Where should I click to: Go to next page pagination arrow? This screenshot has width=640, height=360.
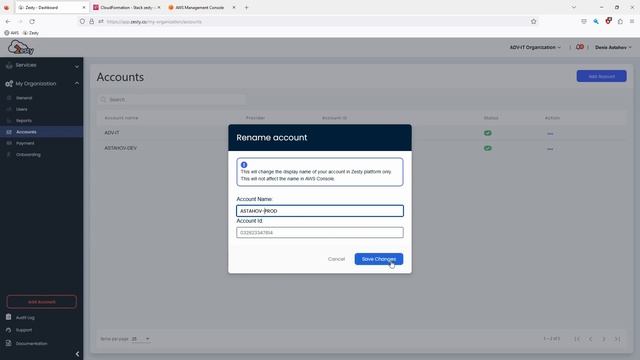point(604,339)
